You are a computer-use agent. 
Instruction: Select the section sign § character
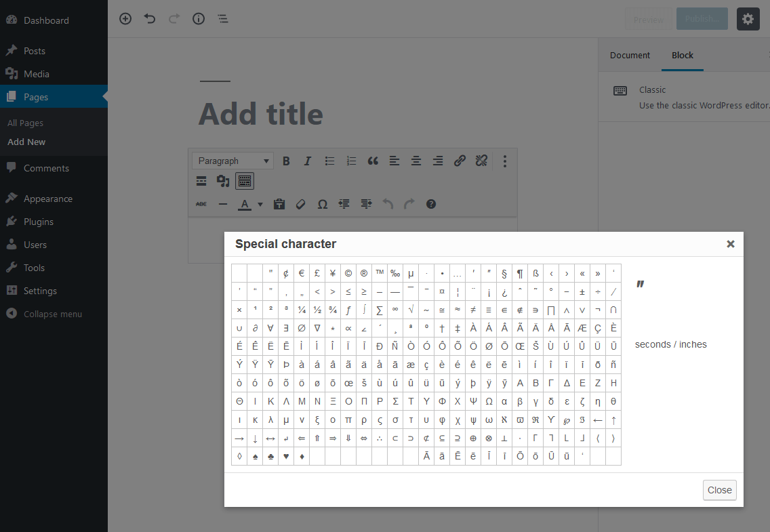(x=504, y=273)
